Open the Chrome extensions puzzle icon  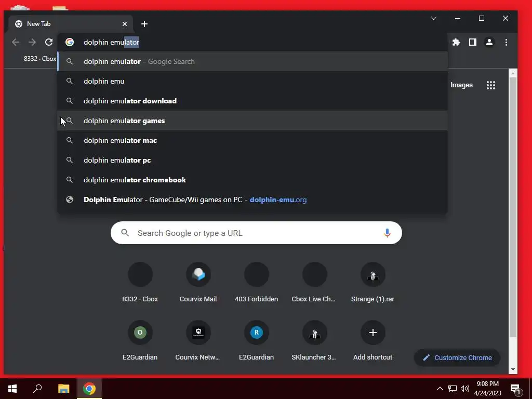(456, 42)
